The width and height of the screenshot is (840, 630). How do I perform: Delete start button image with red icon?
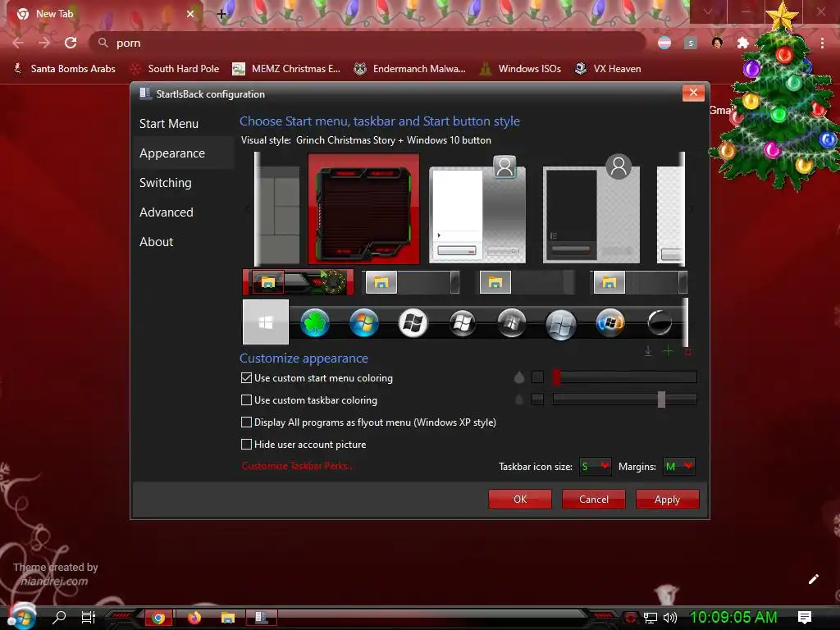point(688,352)
